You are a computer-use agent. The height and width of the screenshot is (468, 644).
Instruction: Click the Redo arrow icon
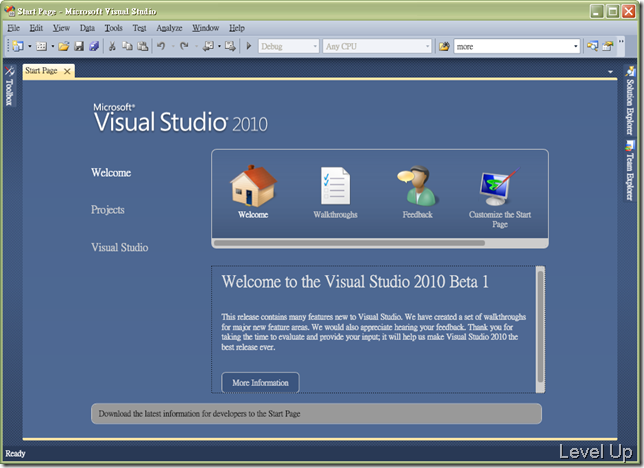pos(184,46)
